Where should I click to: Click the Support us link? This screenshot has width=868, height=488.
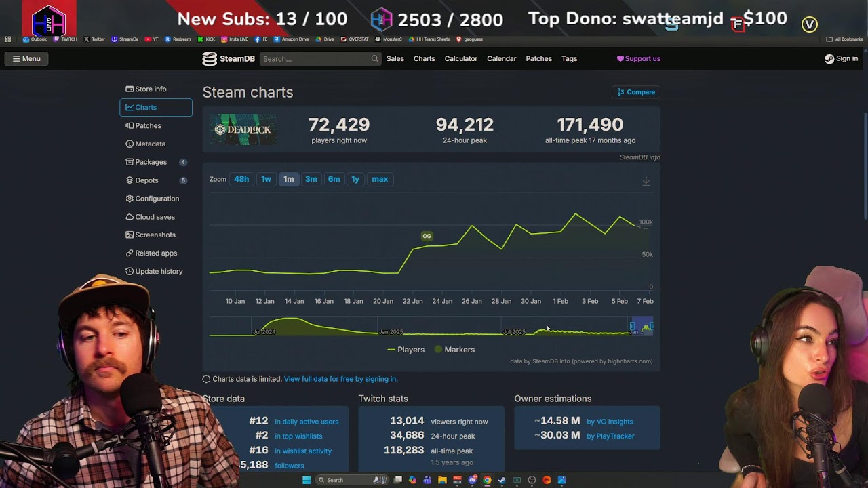[638, 59]
